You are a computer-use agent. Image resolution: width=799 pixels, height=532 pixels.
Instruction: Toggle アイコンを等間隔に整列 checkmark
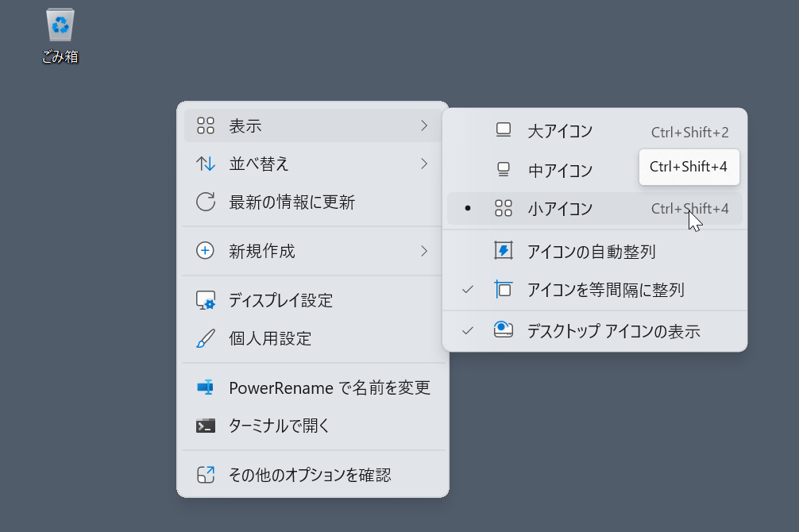tap(605, 290)
